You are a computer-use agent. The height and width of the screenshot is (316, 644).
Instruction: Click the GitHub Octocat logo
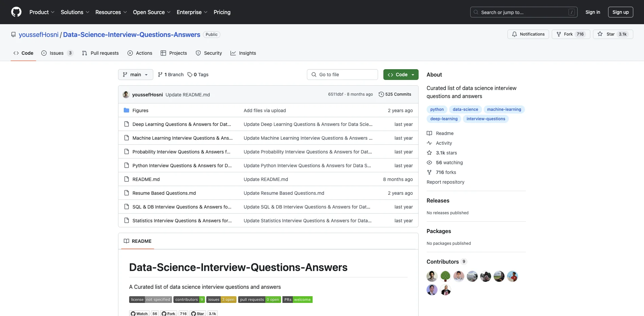tap(16, 12)
